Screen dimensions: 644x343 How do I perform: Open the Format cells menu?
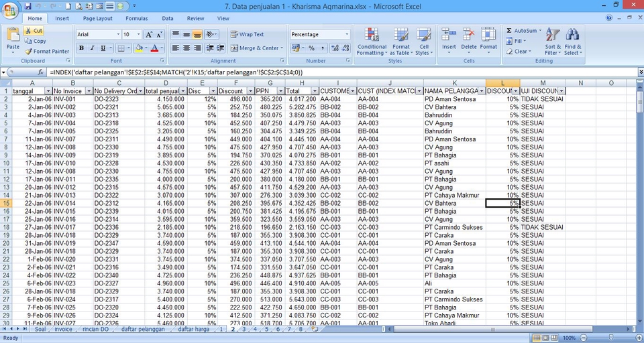pyautogui.click(x=488, y=42)
